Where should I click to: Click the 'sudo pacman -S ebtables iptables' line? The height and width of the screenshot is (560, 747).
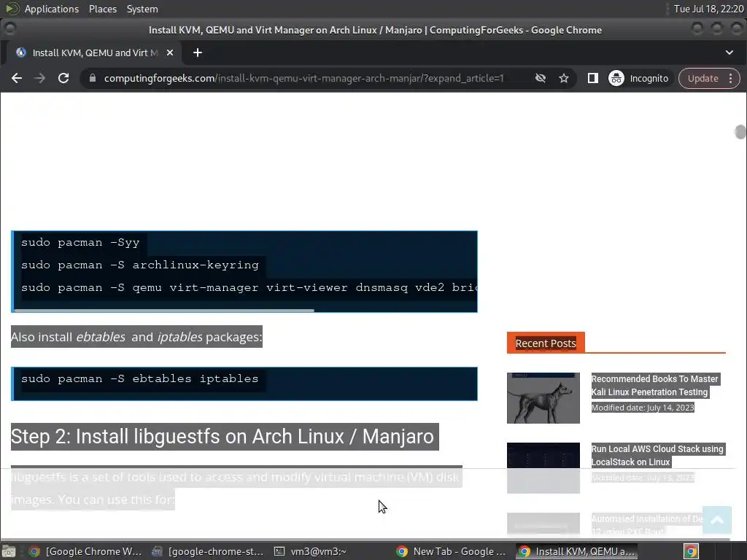coord(139,378)
